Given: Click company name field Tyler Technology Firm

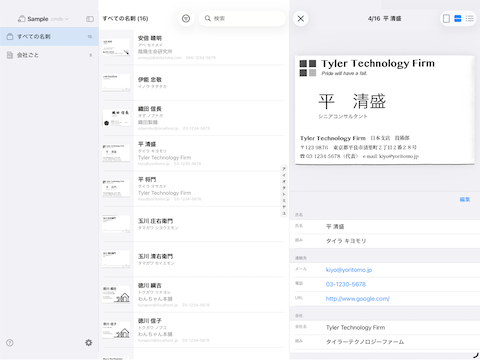Looking at the screenshot, I should tap(385, 327).
